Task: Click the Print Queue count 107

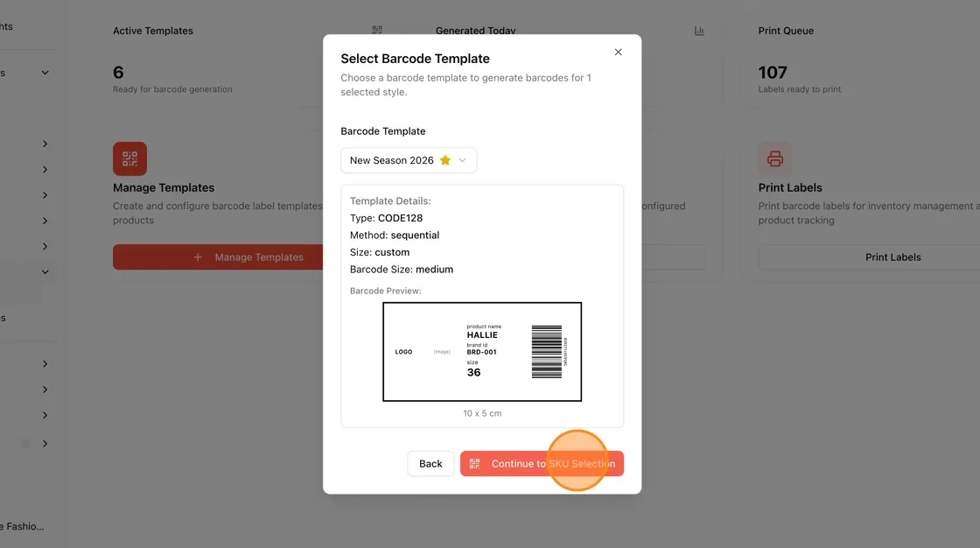Action: [x=773, y=73]
